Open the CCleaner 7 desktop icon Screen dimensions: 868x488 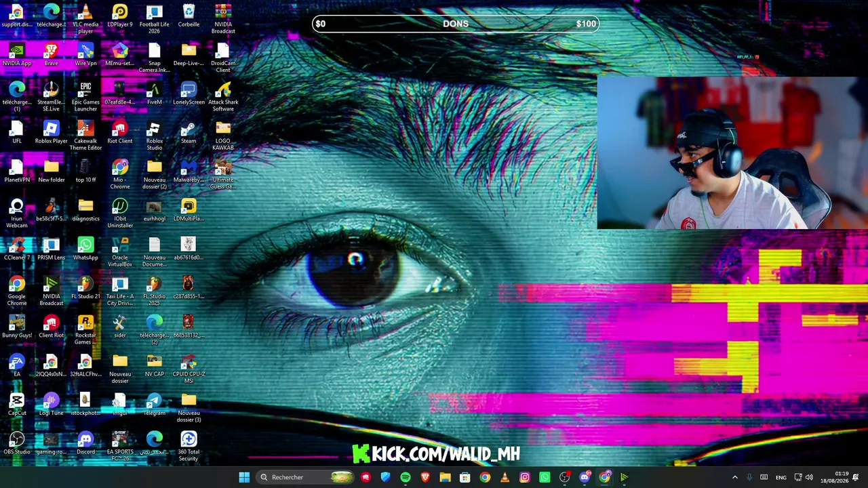(17, 249)
